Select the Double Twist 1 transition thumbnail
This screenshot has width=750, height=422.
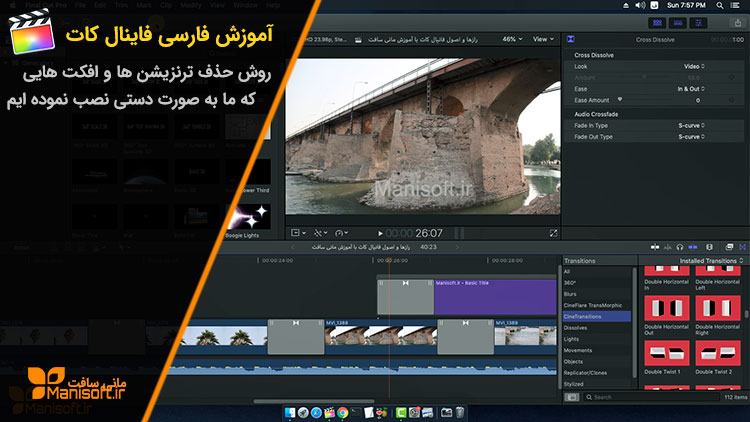pyautogui.click(x=667, y=353)
